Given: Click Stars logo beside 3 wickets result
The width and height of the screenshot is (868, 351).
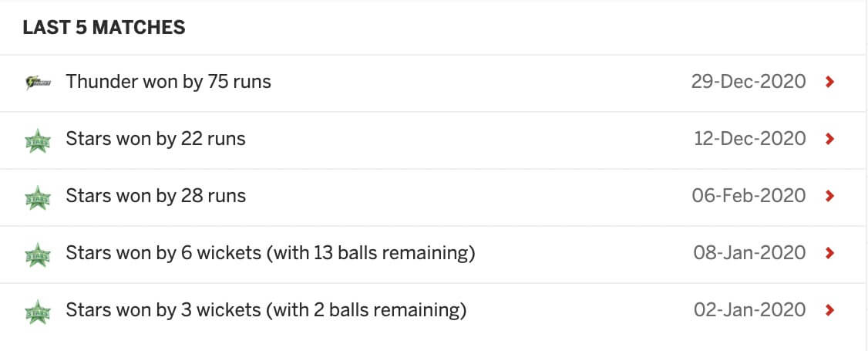Looking at the screenshot, I should [39, 311].
